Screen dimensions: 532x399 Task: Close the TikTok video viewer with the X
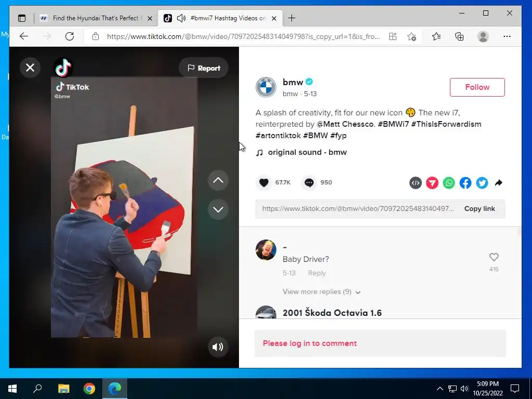tap(30, 68)
